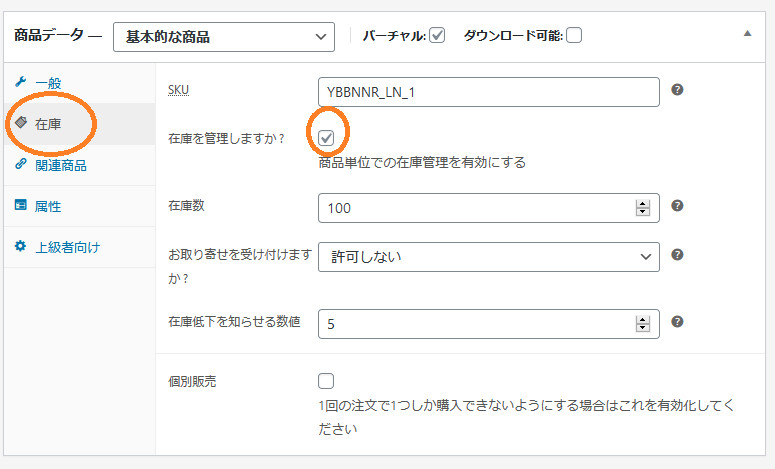Image resolution: width=775 pixels, height=469 pixels.
Task: Check the 個別販売 checkbox
Action: coord(326,381)
